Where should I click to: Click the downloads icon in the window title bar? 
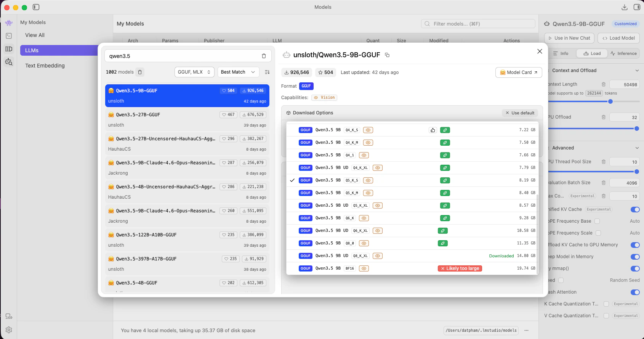(624, 7)
